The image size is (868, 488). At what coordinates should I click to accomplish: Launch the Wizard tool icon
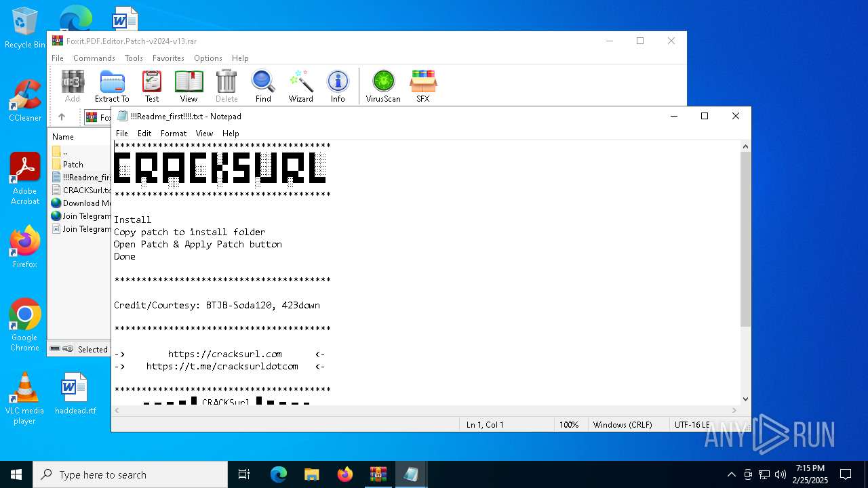[300, 86]
